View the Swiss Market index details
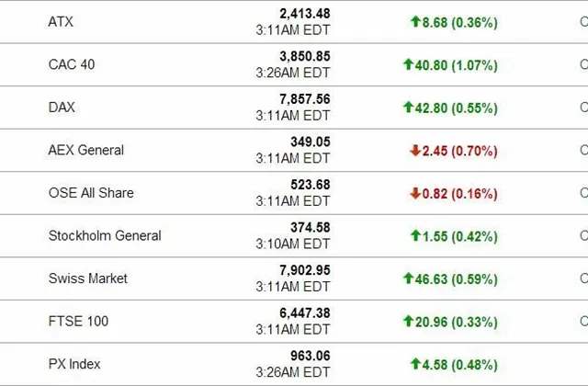588x386 pixels. tap(88, 278)
